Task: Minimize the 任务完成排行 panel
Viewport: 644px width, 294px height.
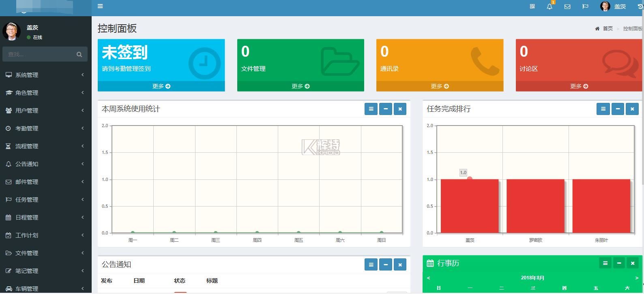Action: [617, 109]
